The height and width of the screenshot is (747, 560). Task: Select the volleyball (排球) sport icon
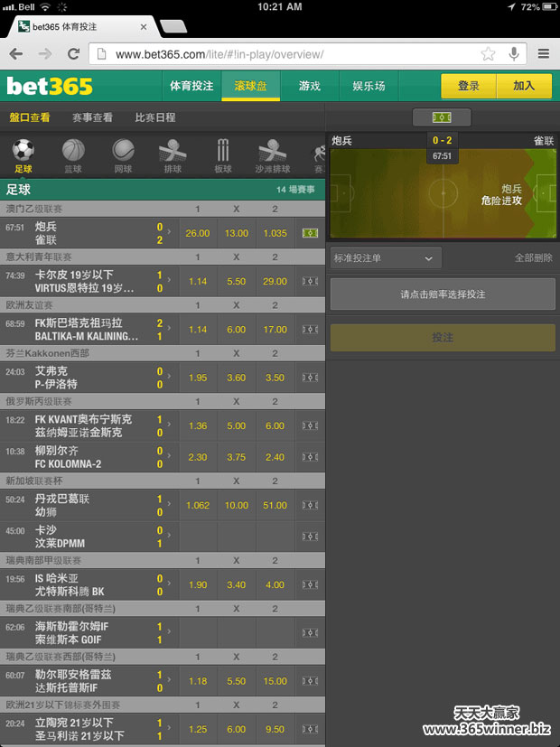[173, 155]
